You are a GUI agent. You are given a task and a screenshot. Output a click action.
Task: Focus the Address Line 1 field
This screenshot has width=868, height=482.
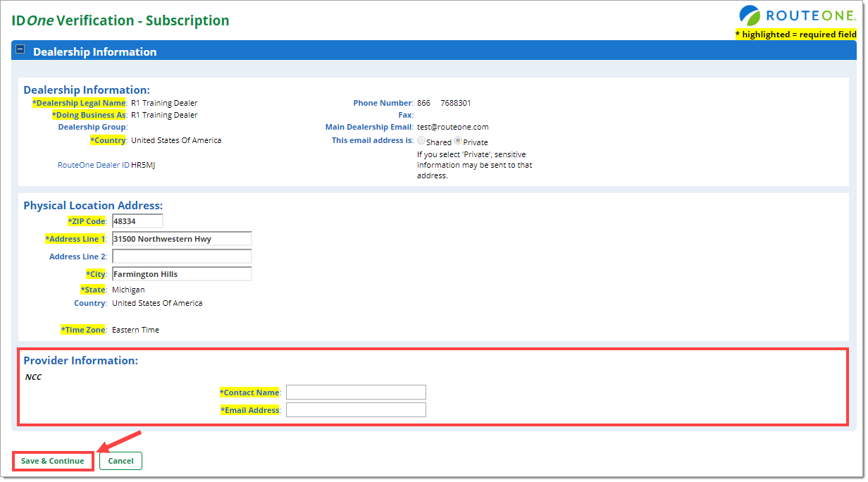click(182, 239)
